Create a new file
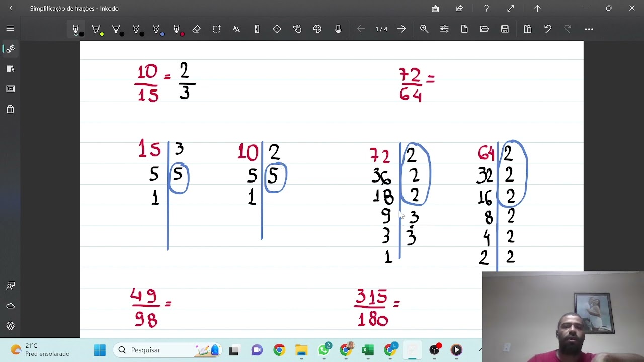Image resolution: width=644 pixels, height=362 pixels. pos(464,29)
